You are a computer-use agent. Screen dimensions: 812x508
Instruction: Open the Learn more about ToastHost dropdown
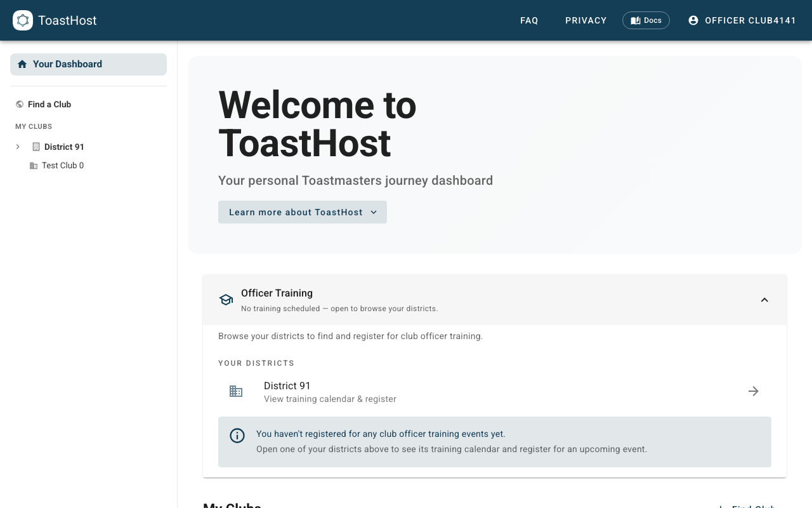coord(303,212)
